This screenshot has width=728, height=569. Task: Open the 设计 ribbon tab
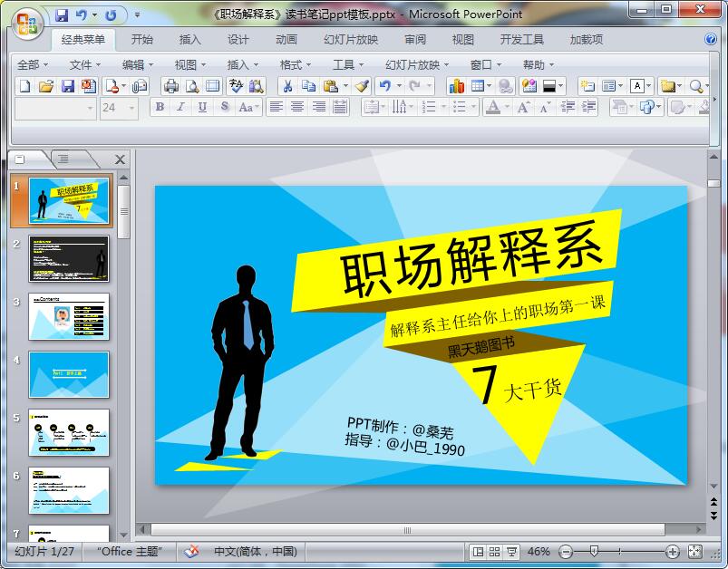pyautogui.click(x=238, y=40)
